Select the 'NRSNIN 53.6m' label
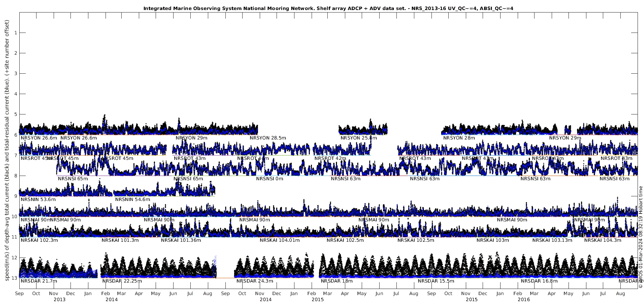Viewport: 644px width, 304px height. coord(38,200)
